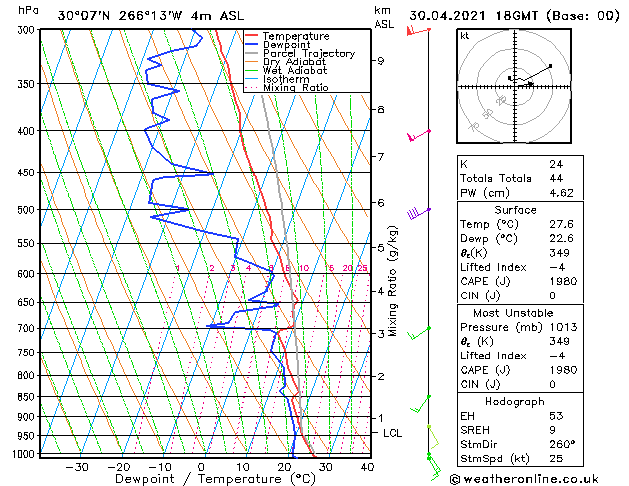Click the CAPE (J) surface value 1980

point(563,281)
